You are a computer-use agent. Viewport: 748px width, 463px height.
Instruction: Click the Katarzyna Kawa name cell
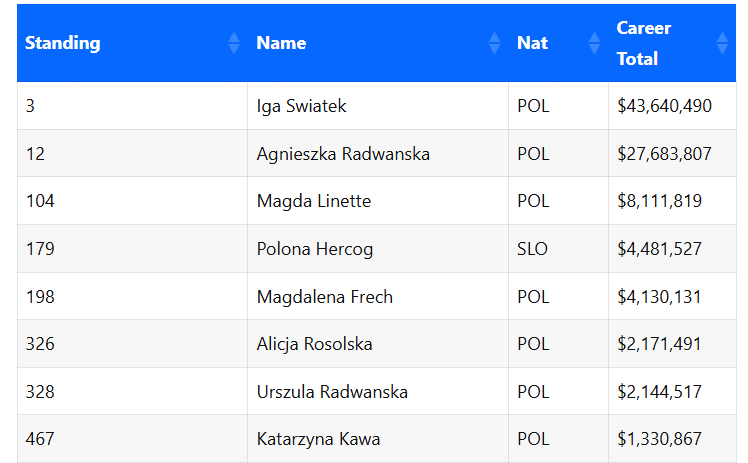click(x=318, y=439)
